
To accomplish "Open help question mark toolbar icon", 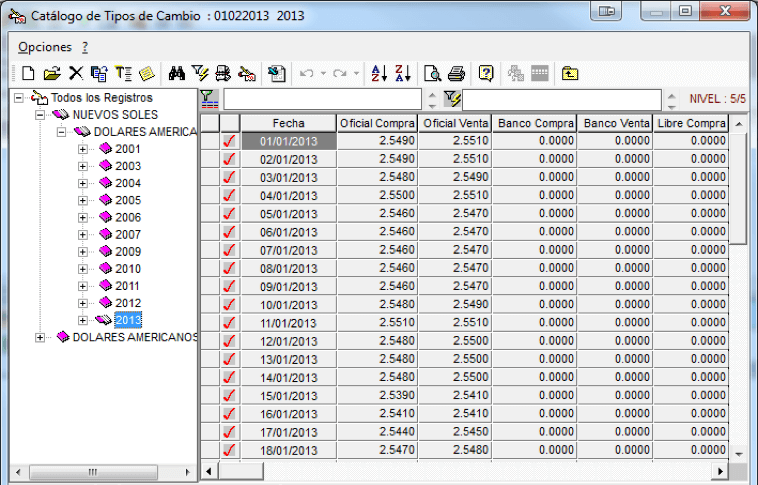I will coord(486,73).
